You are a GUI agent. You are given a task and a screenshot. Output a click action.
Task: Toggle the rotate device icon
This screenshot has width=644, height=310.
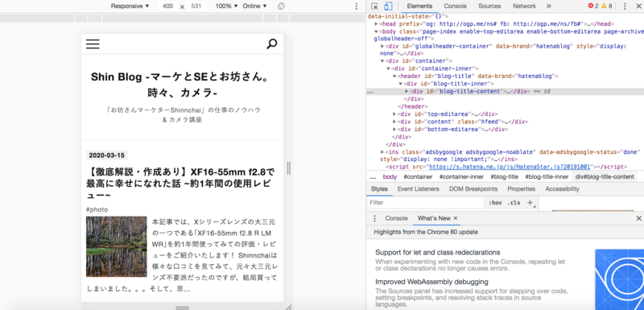(281, 6)
